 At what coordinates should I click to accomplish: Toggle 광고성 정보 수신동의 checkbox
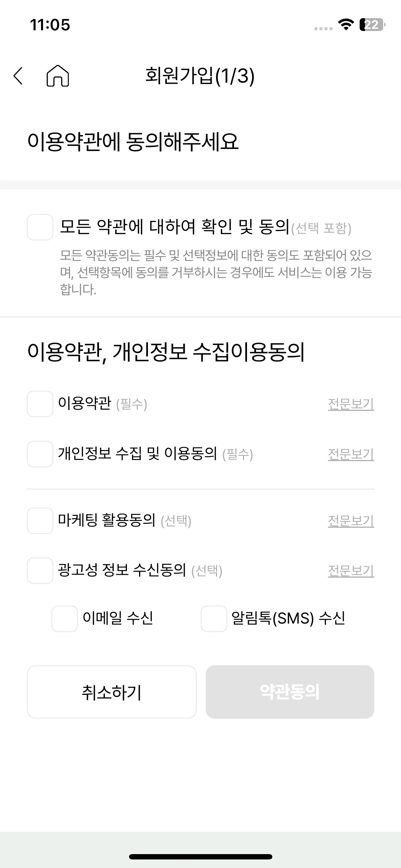40,570
